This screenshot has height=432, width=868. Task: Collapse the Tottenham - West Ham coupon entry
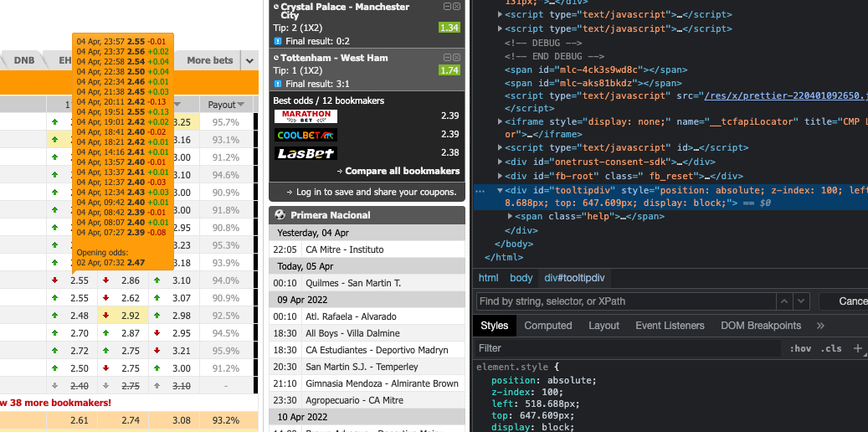tap(447, 58)
